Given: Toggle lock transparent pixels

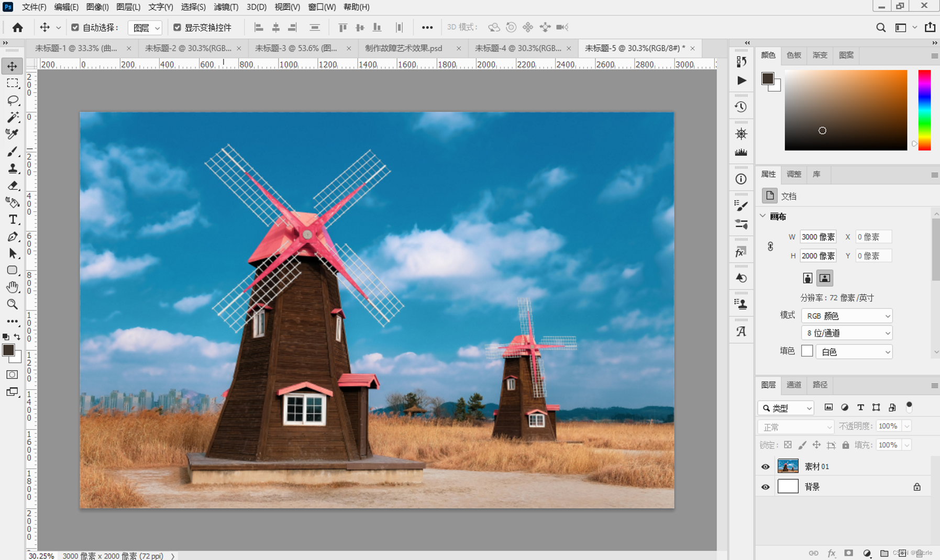Looking at the screenshot, I should tap(788, 445).
